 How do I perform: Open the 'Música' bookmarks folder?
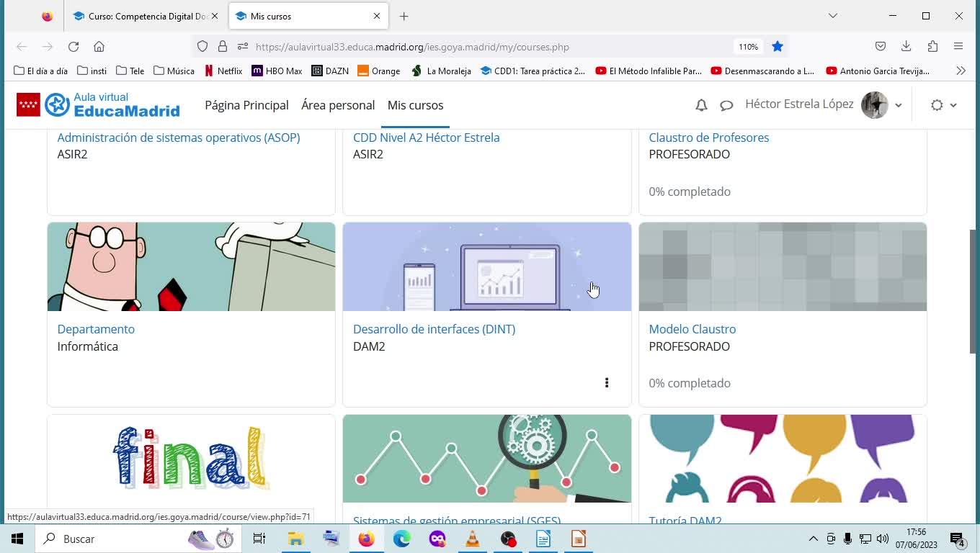tap(174, 71)
